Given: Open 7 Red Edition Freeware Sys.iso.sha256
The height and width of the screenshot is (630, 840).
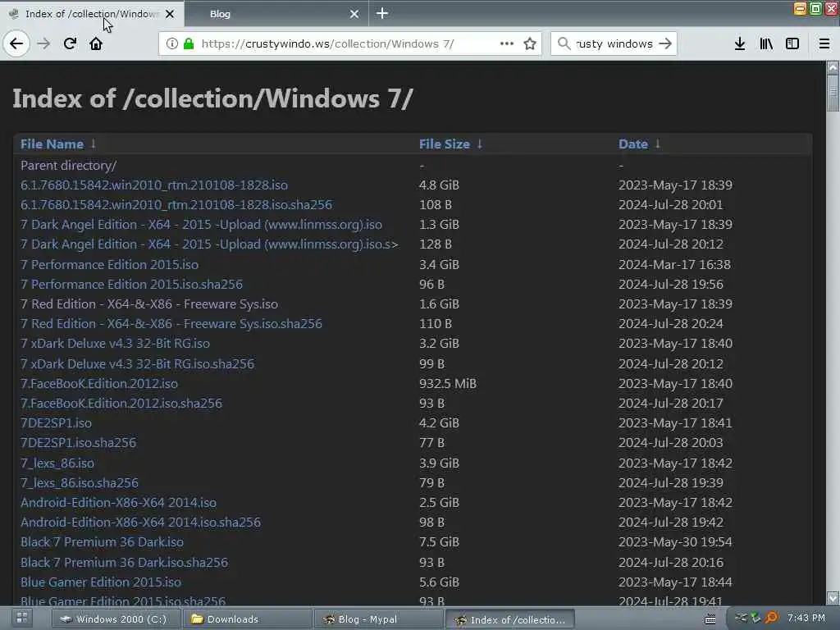Looking at the screenshot, I should (171, 324).
